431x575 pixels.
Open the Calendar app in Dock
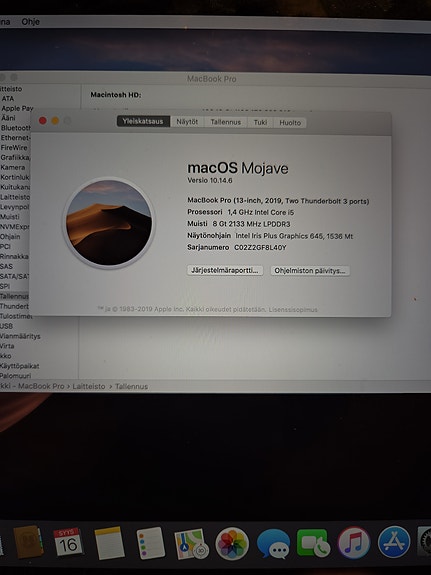(68, 542)
